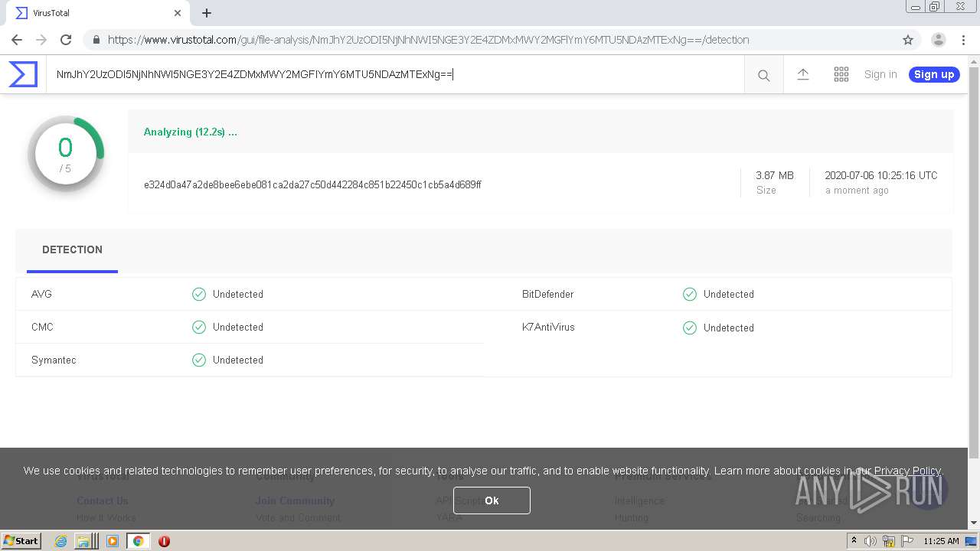The width and height of the screenshot is (980, 551).
Task: Click the upload file icon
Action: pos(803,74)
